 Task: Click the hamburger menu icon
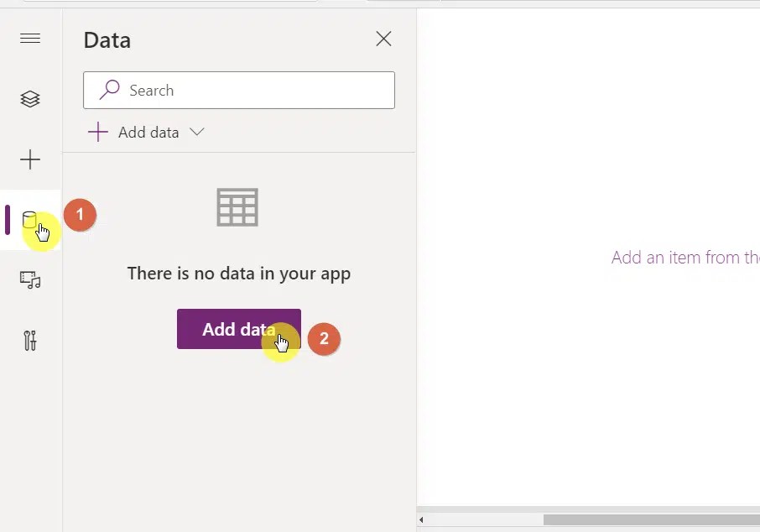point(30,38)
